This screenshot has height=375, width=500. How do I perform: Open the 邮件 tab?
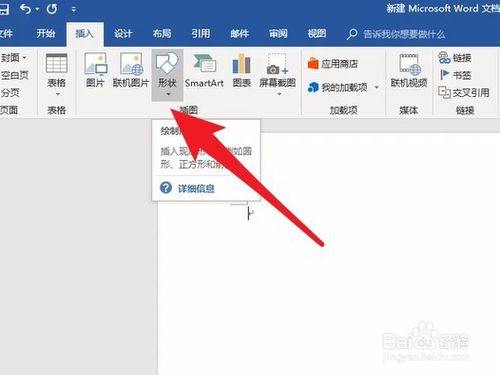pyautogui.click(x=240, y=33)
